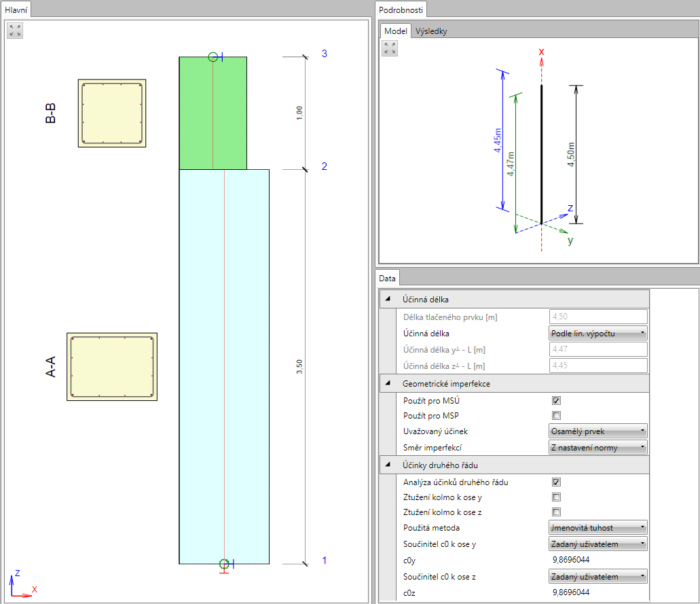
Task: Click the fit-to-view icon in Model panel
Action: click(390, 48)
